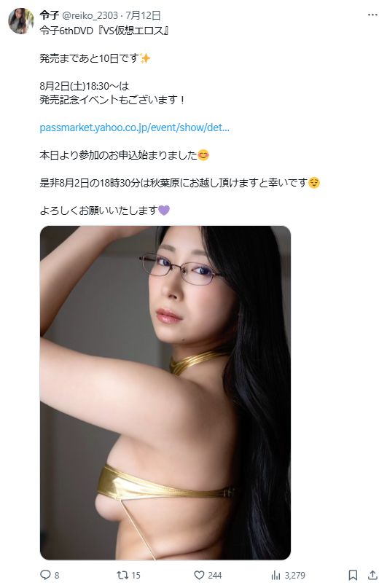387x588 pixels.
Task: Click the share upload arrow icon
Action: click(372, 575)
